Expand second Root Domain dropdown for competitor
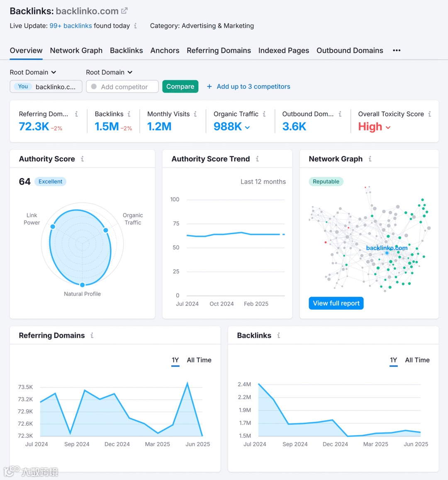Screen dimensions: 448x480 point(109,72)
